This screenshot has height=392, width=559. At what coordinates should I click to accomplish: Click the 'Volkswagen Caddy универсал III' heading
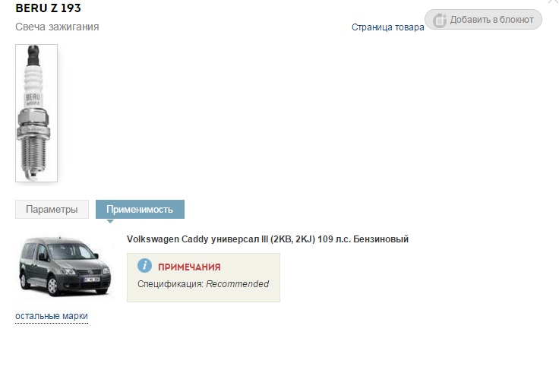267,239
